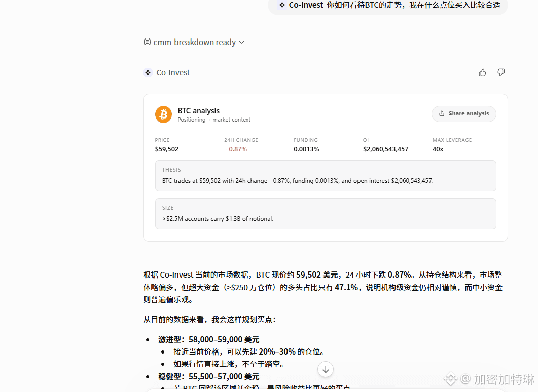Click the sentence 从目前的数据来看，我会这样规划买点
Viewport: 538px width, 392px height.
click(x=209, y=320)
